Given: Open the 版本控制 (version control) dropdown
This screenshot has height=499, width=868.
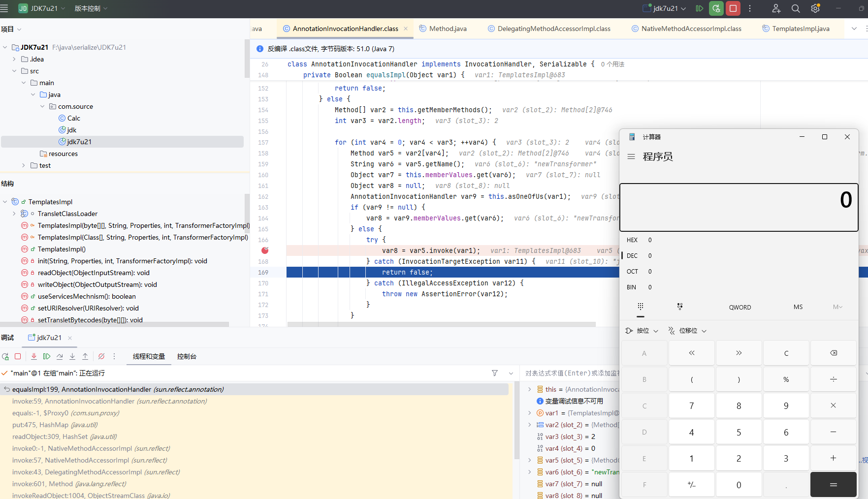Looking at the screenshot, I should coord(91,8).
